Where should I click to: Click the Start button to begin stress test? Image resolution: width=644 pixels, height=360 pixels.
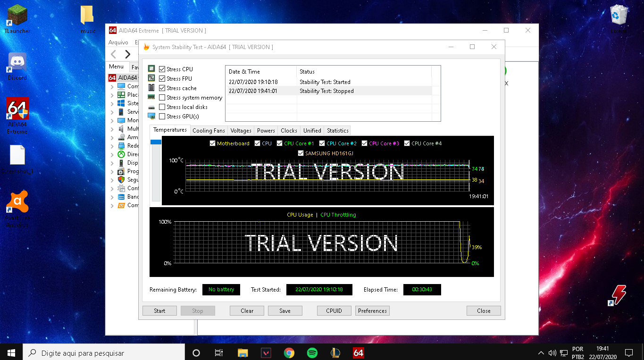159,311
